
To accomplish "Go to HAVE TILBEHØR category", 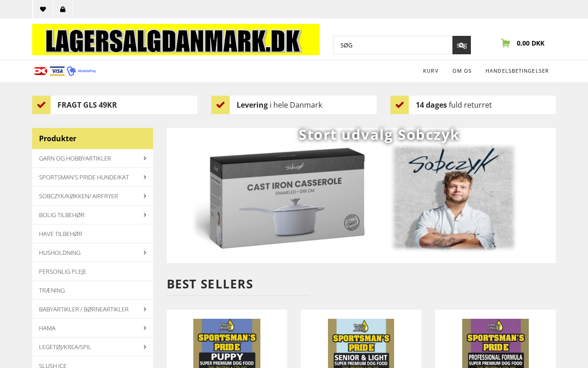I will pyautogui.click(x=92, y=234).
